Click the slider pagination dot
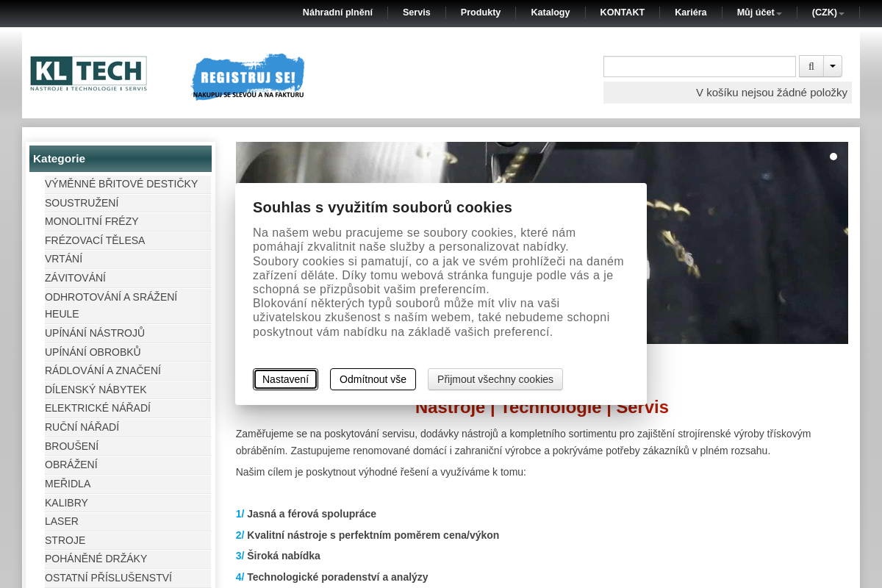882x588 pixels. (833, 157)
